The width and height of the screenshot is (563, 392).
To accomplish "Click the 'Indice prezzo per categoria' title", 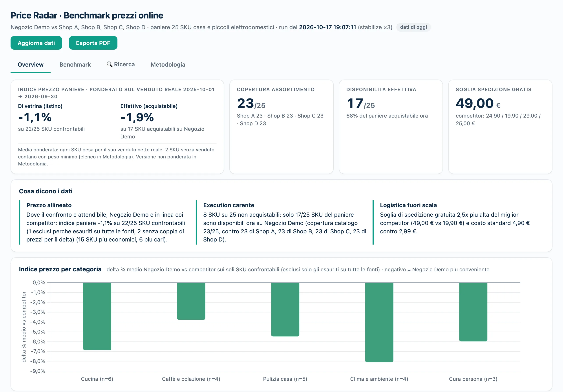I will tap(60, 269).
